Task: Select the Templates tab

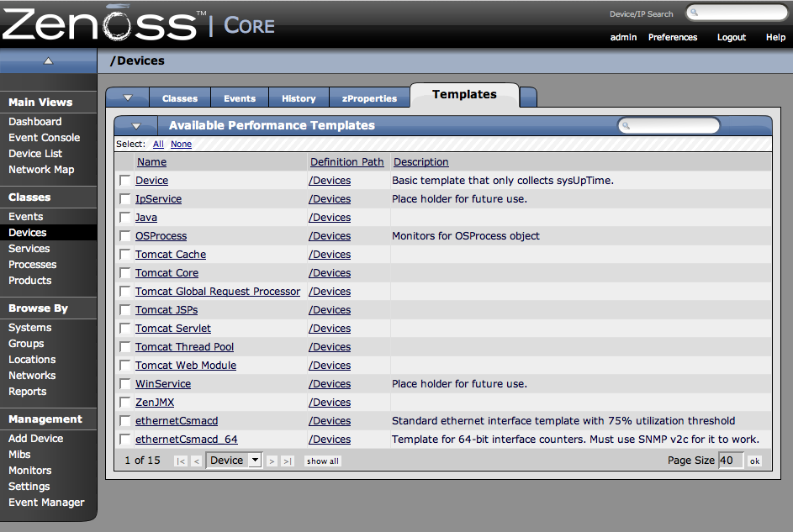Action: 464,94
